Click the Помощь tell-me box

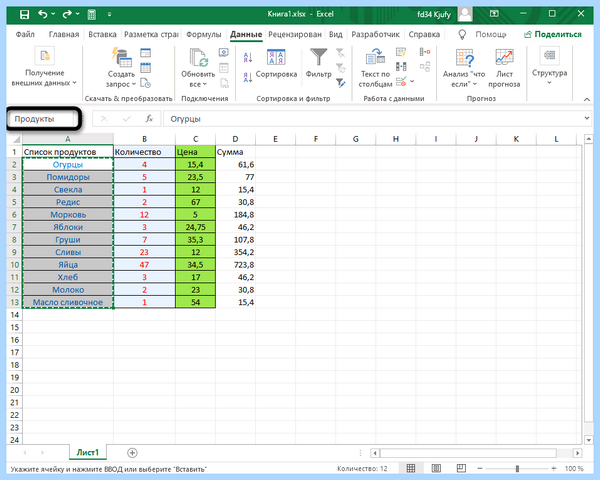[x=491, y=34]
